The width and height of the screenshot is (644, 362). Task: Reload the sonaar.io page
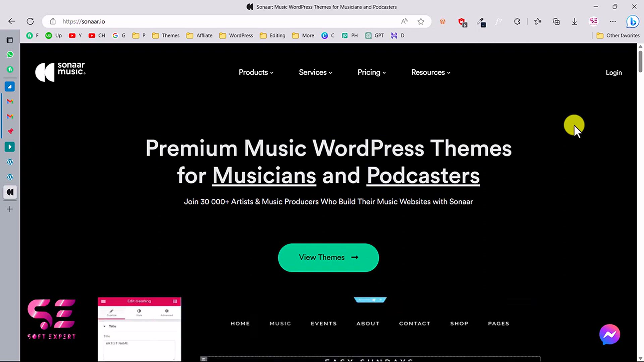click(x=30, y=21)
